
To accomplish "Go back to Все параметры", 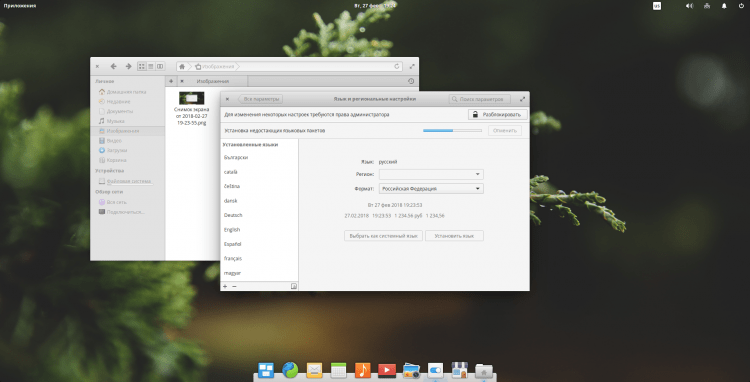I will coord(261,99).
